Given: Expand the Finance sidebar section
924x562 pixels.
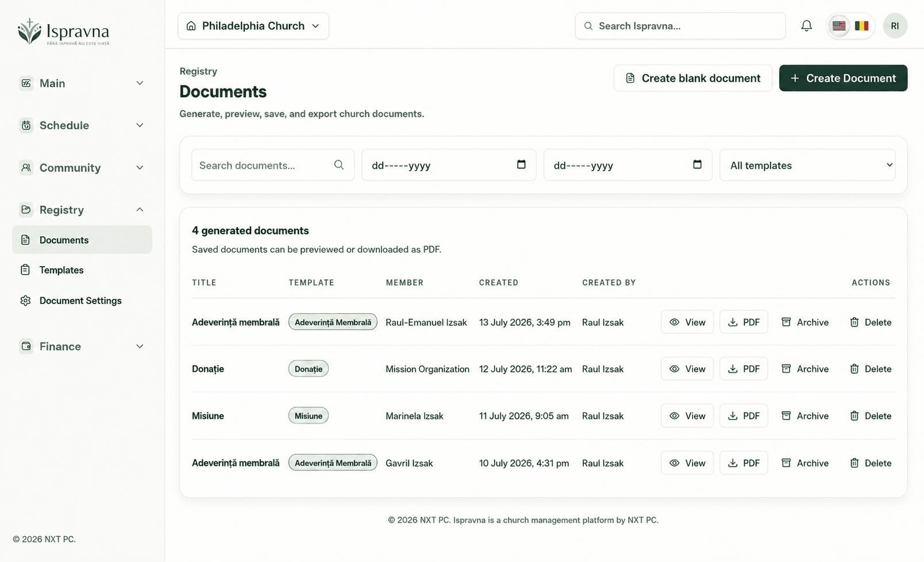Looking at the screenshot, I should pos(82,347).
